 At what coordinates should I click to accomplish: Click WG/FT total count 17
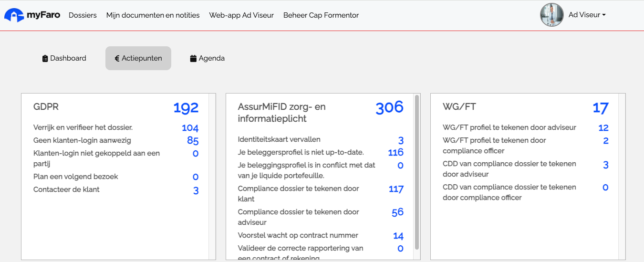point(600,108)
